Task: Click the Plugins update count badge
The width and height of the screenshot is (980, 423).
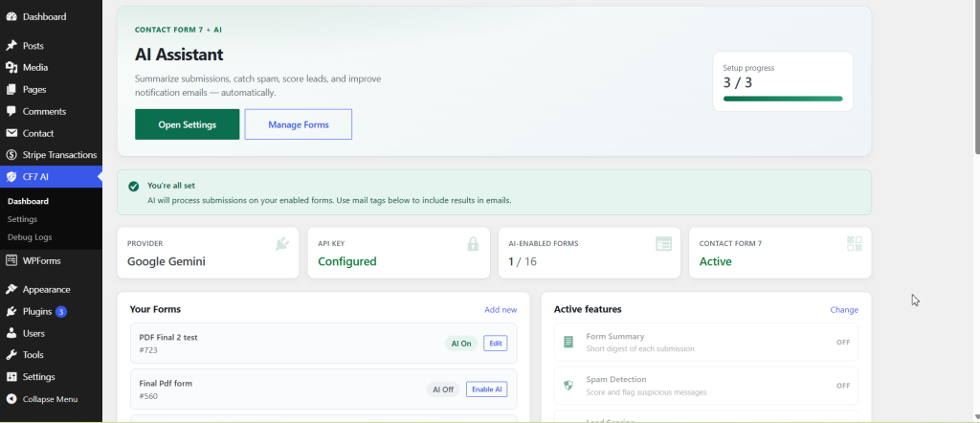Action: (x=61, y=311)
